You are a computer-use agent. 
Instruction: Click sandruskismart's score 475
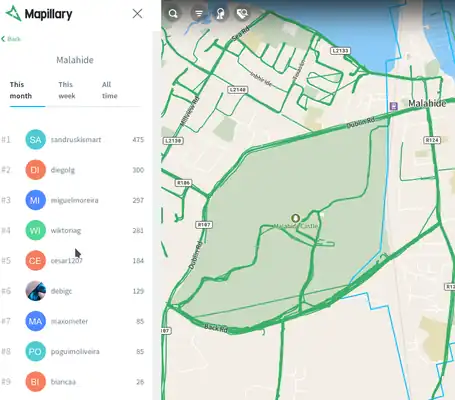[138, 140]
